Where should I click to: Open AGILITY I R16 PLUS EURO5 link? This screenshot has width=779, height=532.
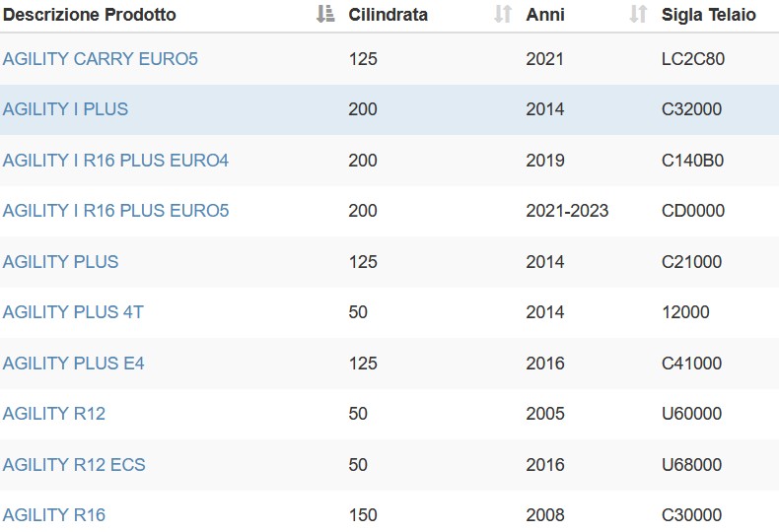point(115,211)
